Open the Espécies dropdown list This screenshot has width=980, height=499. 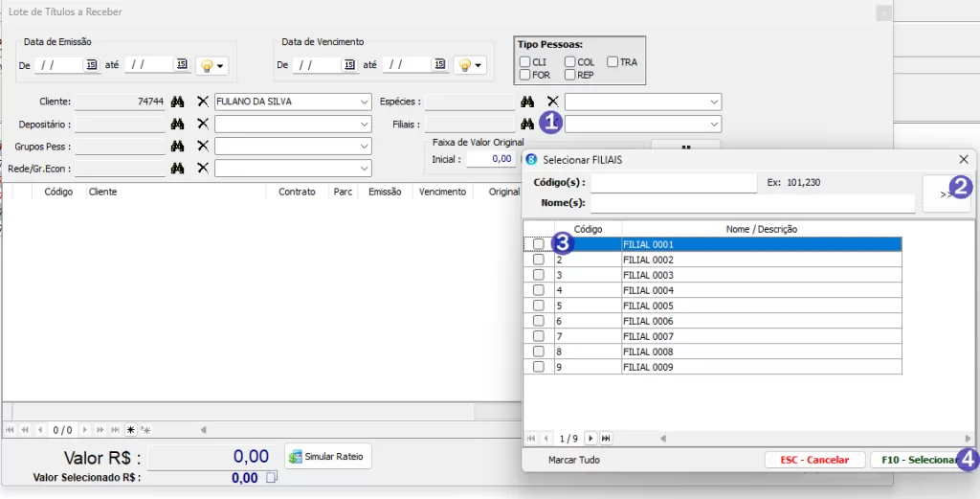pos(714,102)
